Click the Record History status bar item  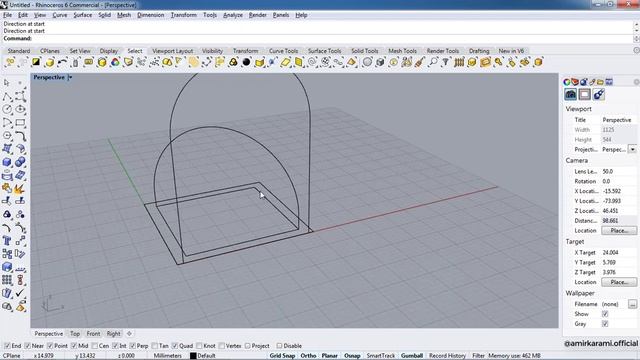447,356
